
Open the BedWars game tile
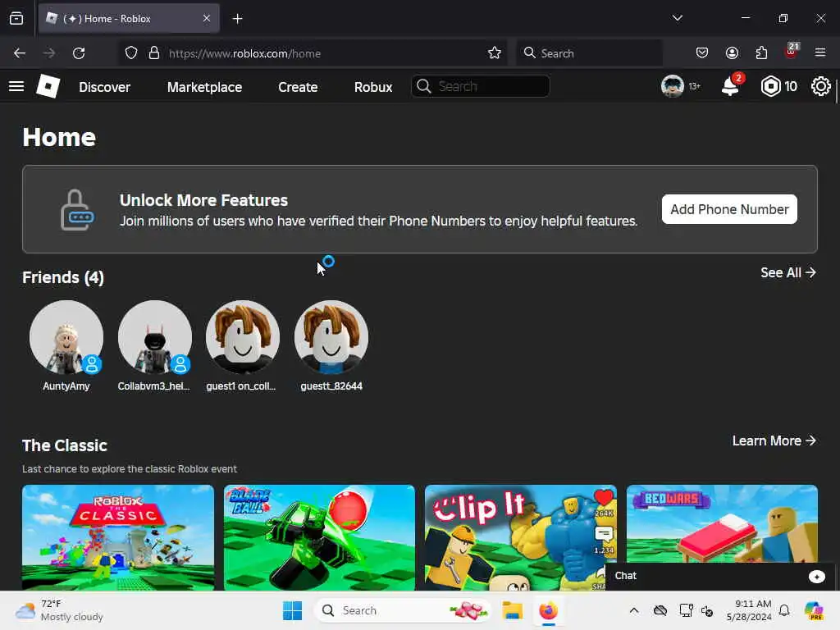pyautogui.click(x=722, y=524)
